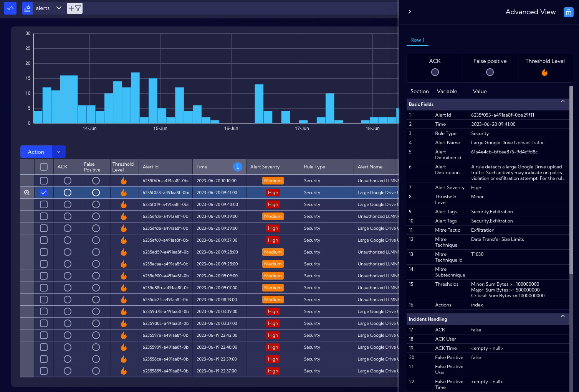Click the Mitre Technique Id value T1030
The width and height of the screenshot is (579, 392).
pyautogui.click(x=477, y=254)
